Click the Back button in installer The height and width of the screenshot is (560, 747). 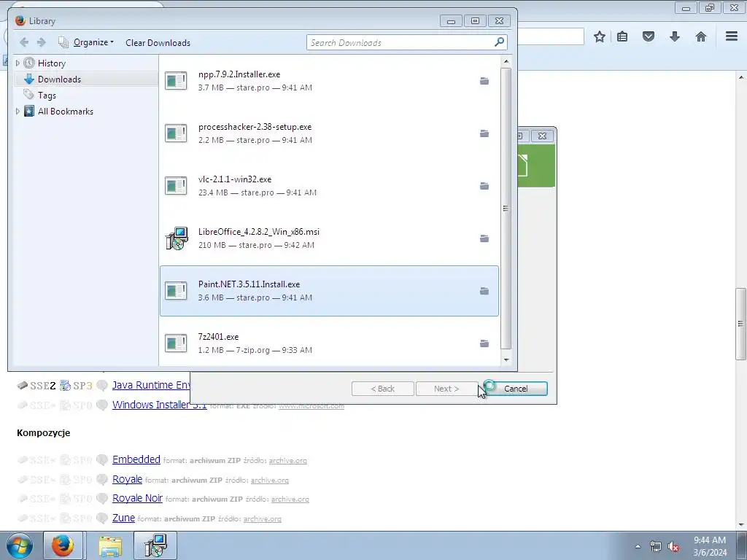(x=382, y=389)
